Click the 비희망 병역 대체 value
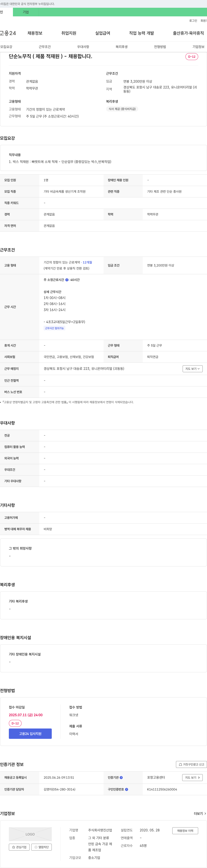Viewport: 207px width, 868px height. (48, 529)
